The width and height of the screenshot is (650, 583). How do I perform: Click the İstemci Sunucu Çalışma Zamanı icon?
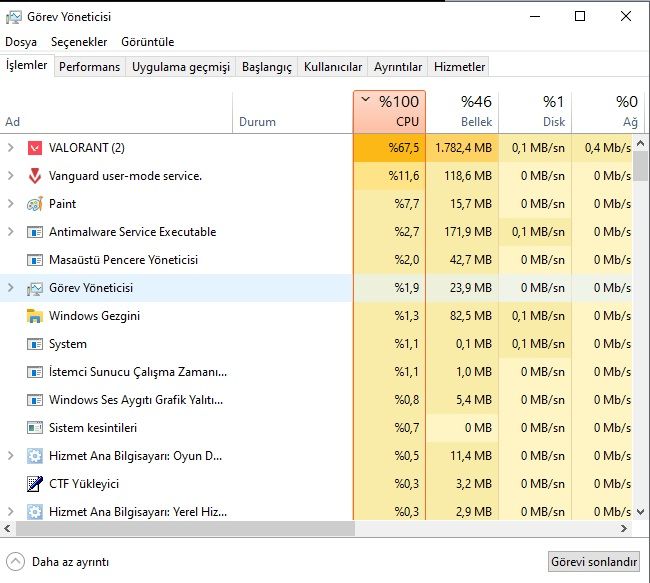[35, 372]
